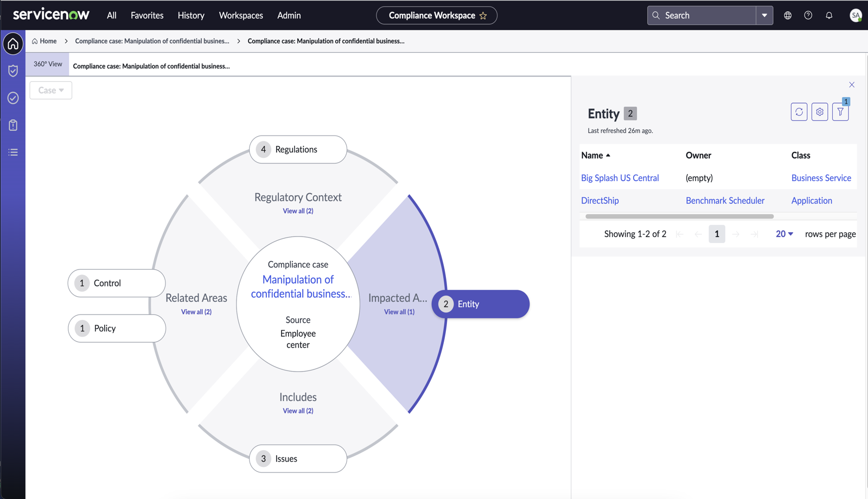Switch to the 360° View tab
The width and height of the screenshot is (868, 499).
tap(48, 64)
